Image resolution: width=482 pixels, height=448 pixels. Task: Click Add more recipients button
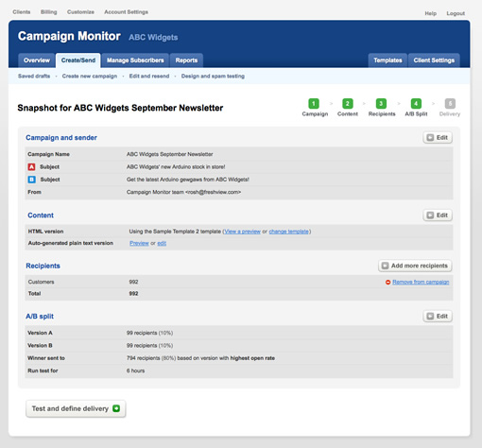pos(415,266)
